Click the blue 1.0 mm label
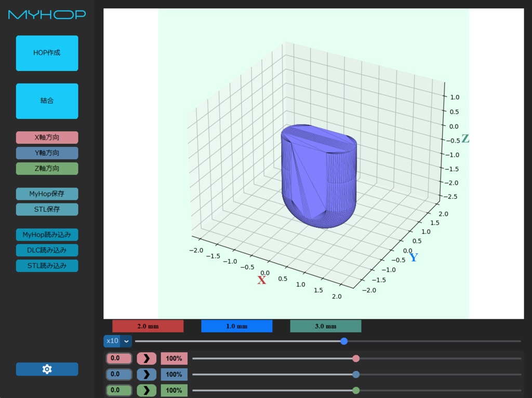 [x=237, y=326]
